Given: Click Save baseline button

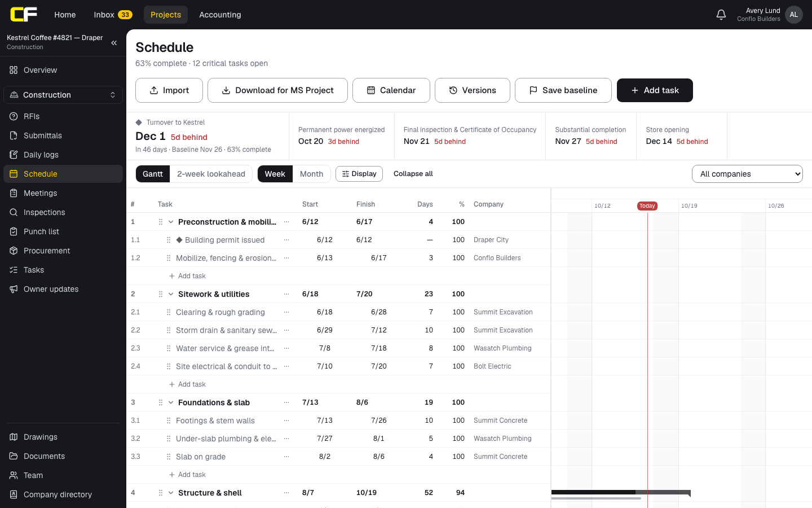Looking at the screenshot, I should pos(563,90).
